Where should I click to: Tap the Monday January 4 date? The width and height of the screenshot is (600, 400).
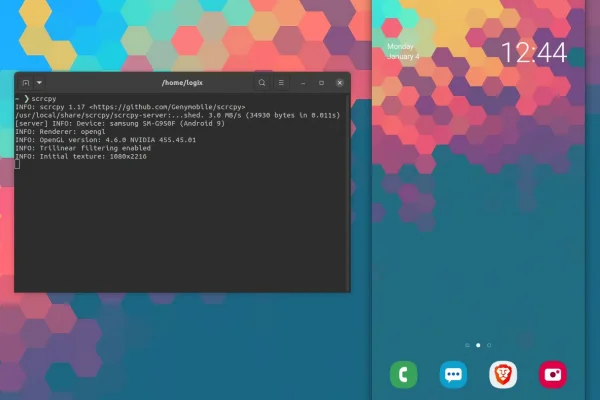point(403,51)
